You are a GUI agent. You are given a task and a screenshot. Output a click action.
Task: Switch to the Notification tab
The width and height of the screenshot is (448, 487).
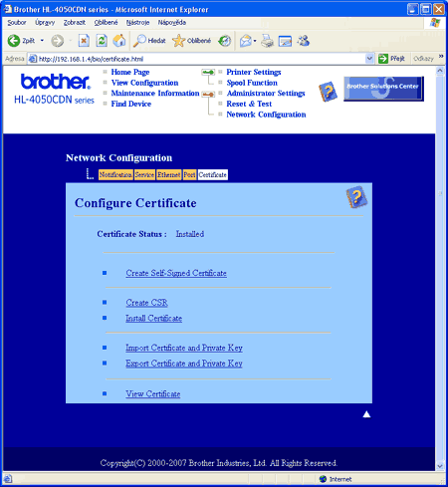[115, 174]
